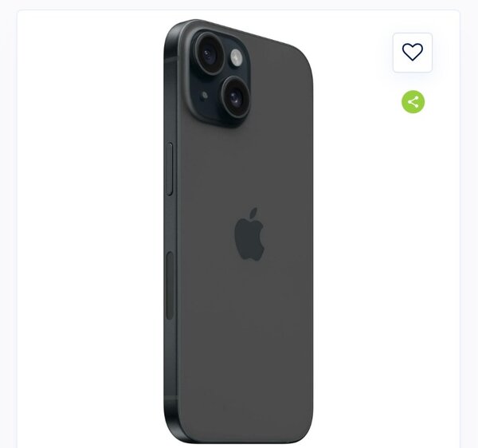Viewport: 478px width, 448px height.
Task: Click the small microphone dot near cameras
Action: pos(205,96)
